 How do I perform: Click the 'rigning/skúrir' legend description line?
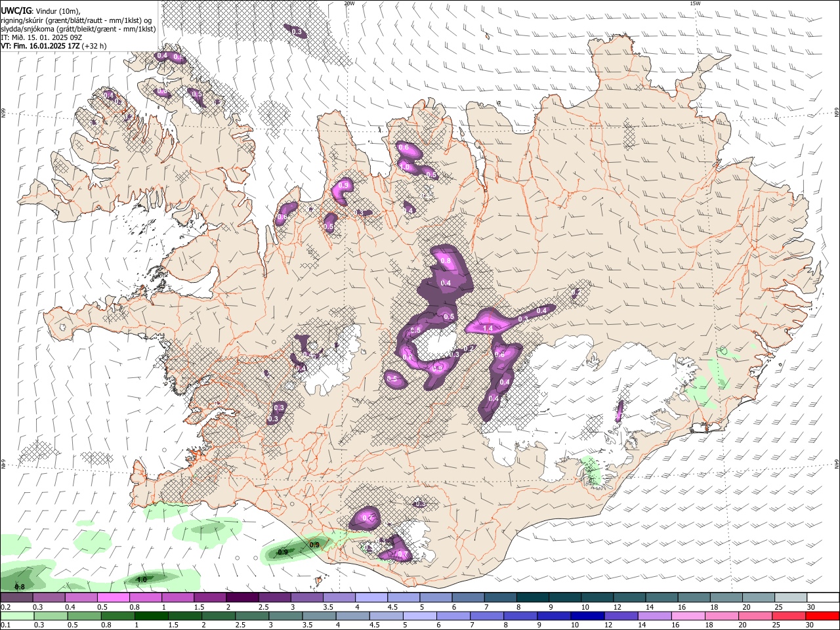(76, 20)
